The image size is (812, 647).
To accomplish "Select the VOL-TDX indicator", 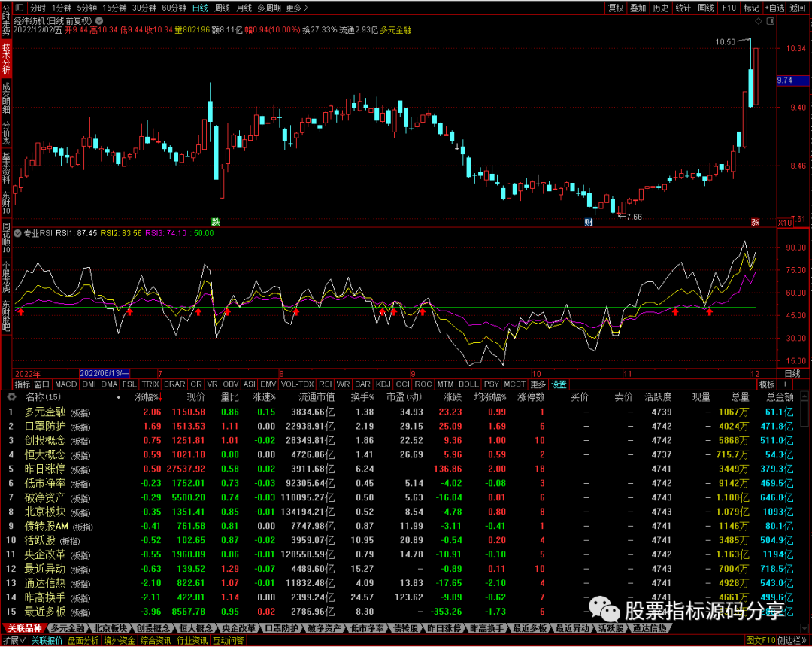I will coord(297,384).
